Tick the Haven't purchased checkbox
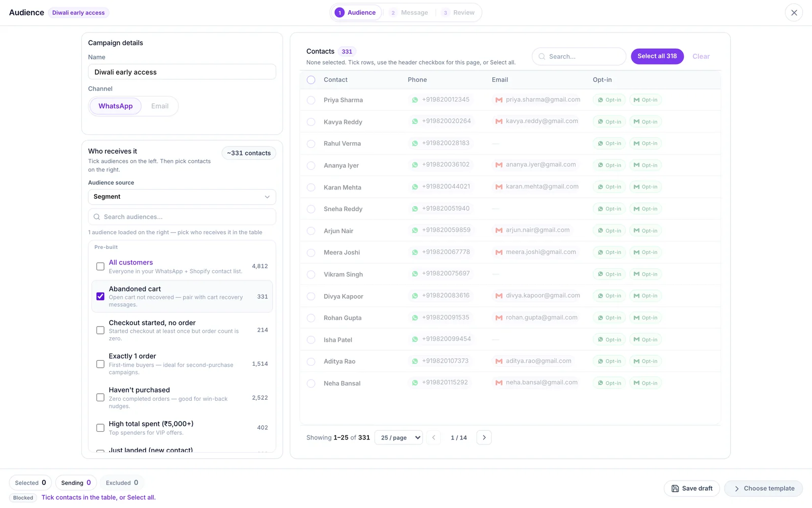This screenshot has width=812, height=508. coord(100,398)
